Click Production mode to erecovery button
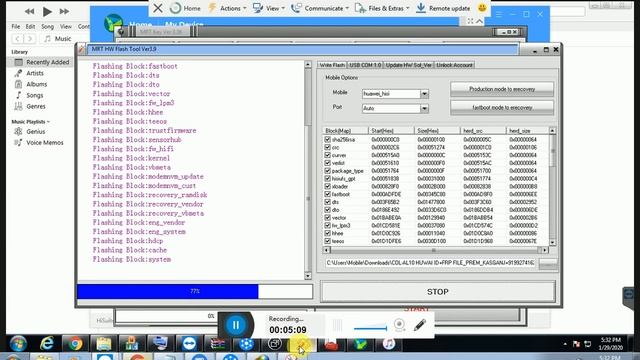The height and width of the screenshot is (360, 640). click(x=502, y=89)
